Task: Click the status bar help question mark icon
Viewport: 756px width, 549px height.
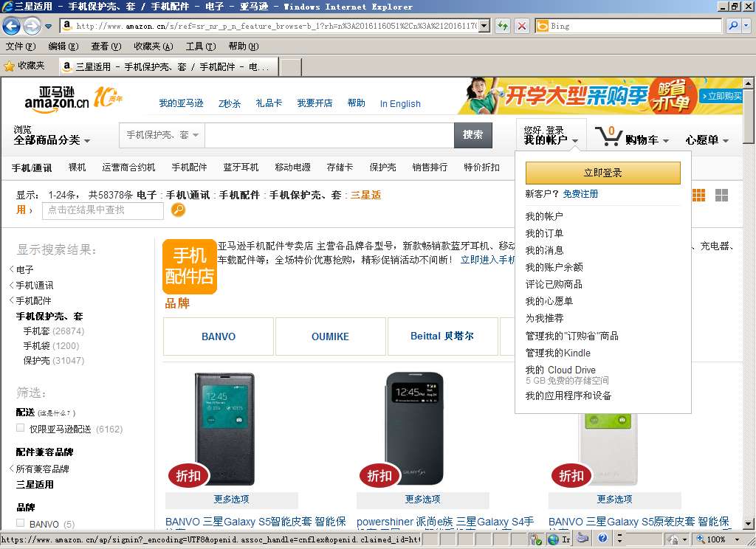Action: tap(602, 539)
